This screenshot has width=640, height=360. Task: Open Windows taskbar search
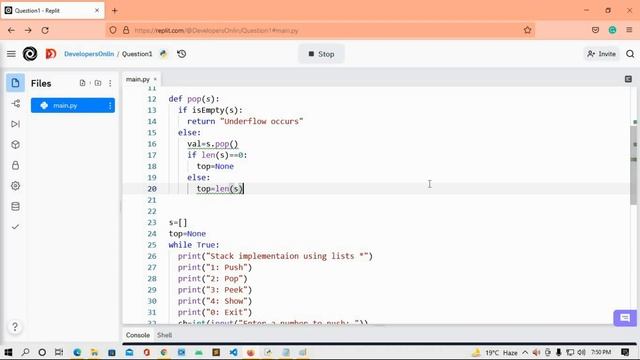pyautogui.click(x=25, y=352)
